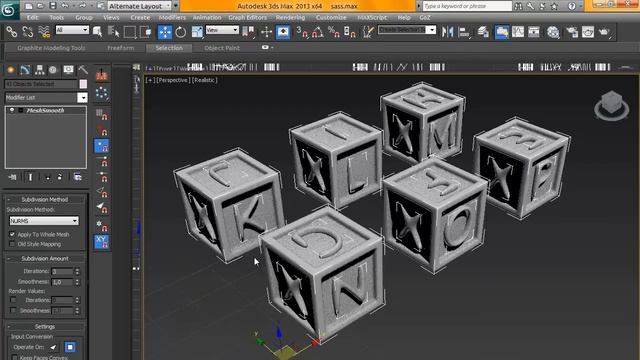Toggle Spinner Snap in main toolbar
The width and height of the screenshot is (640, 360).
tap(349, 31)
